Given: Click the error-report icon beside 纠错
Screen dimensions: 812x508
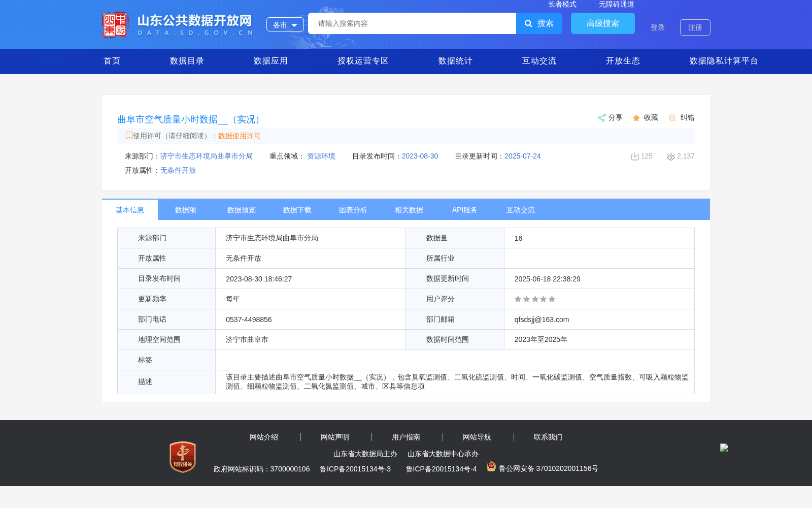Looking at the screenshot, I should 672,118.
